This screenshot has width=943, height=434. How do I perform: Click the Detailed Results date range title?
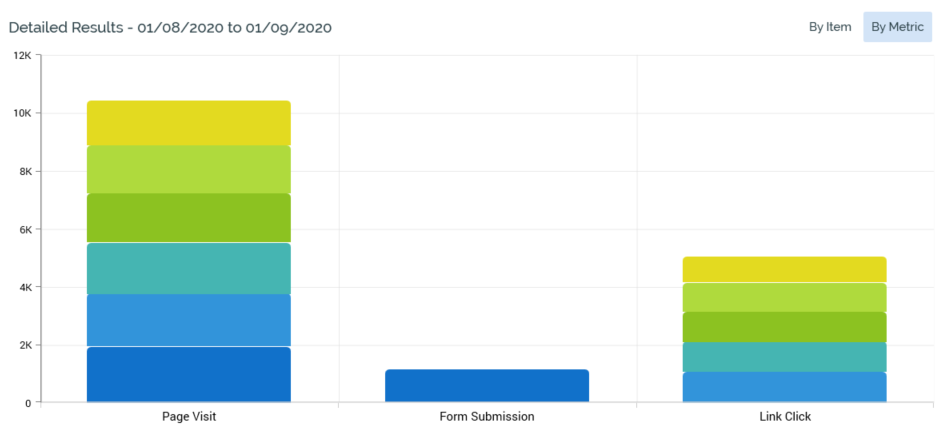170,27
